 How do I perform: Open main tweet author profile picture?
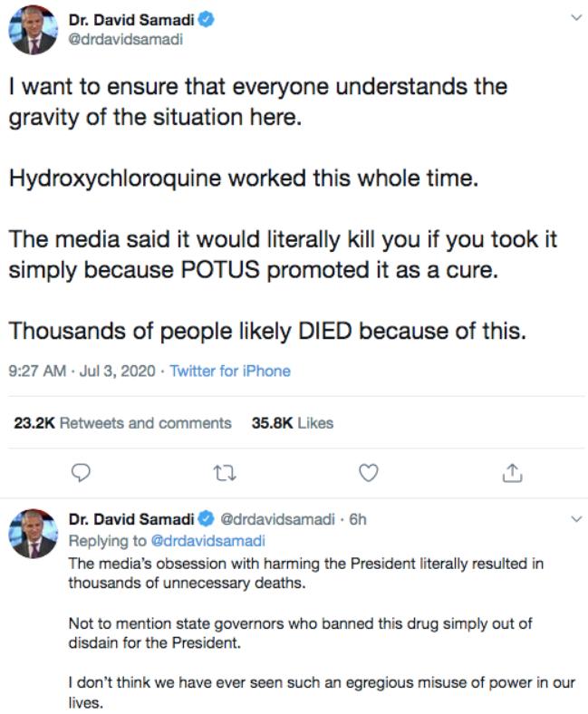[34, 31]
